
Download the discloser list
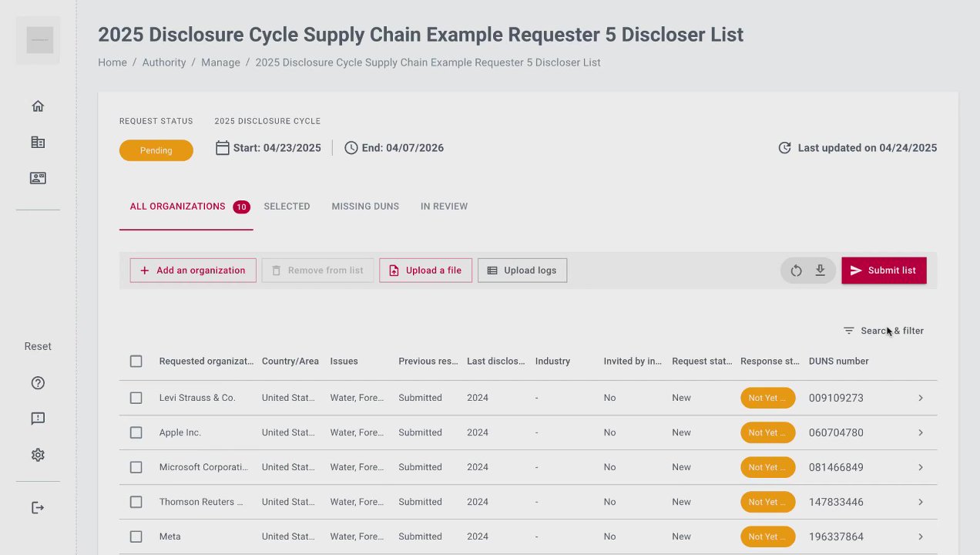pyautogui.click(x=820, y=271)
